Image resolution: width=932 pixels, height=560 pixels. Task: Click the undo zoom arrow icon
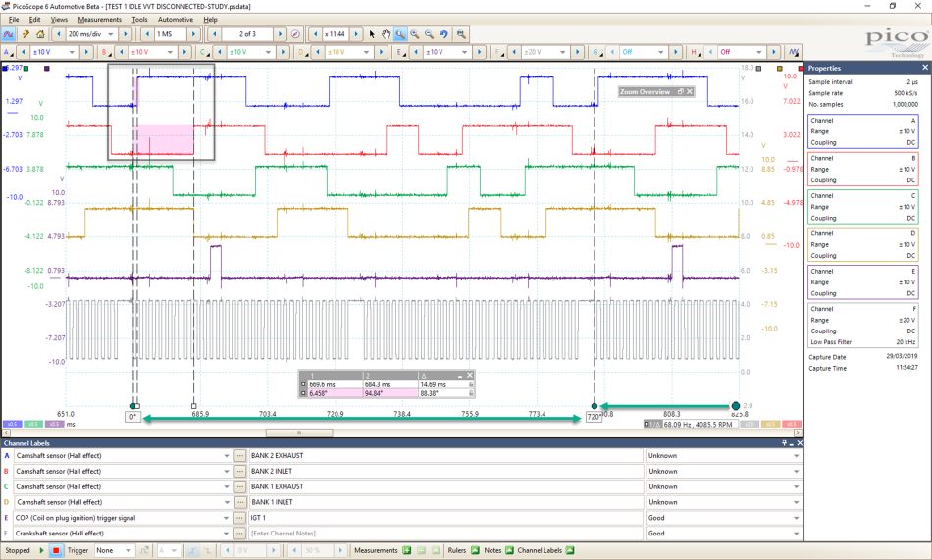[443, 34]
